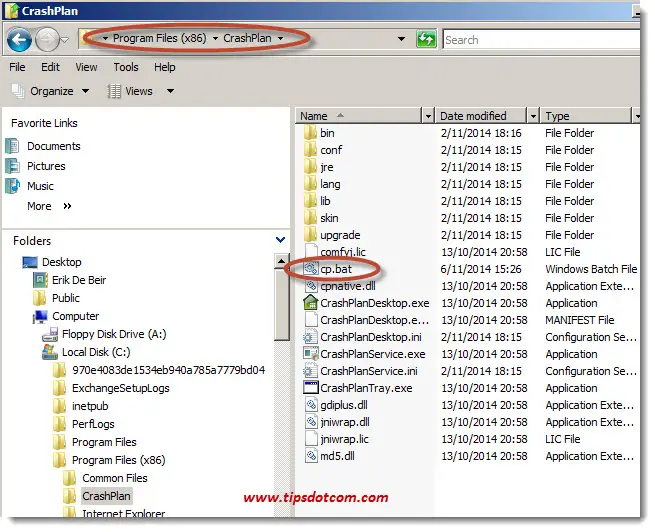Screen dimensions: 655x532
Task: Click the green Refresh button
Action: coord(426,39)
